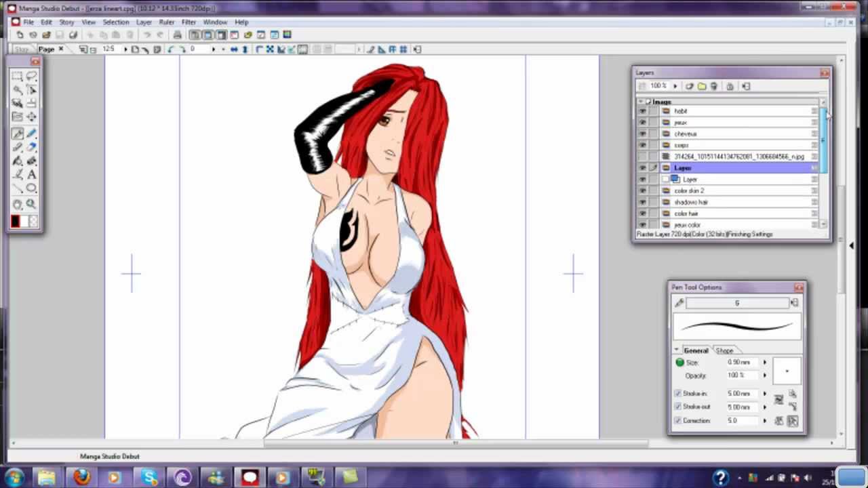Collapse the Image group in Layers

click(640, 102)
